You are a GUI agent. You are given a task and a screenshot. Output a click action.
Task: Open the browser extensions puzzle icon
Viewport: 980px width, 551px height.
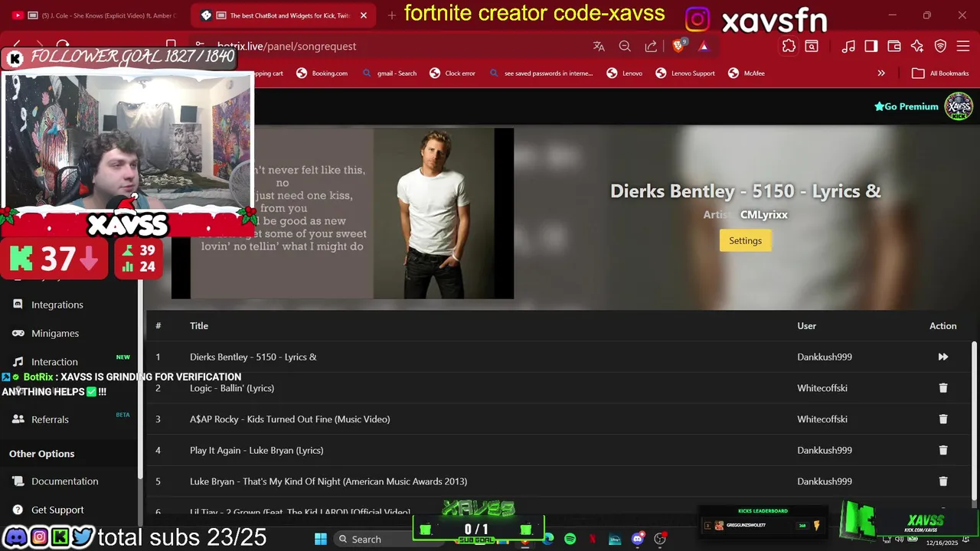[789, 47]
